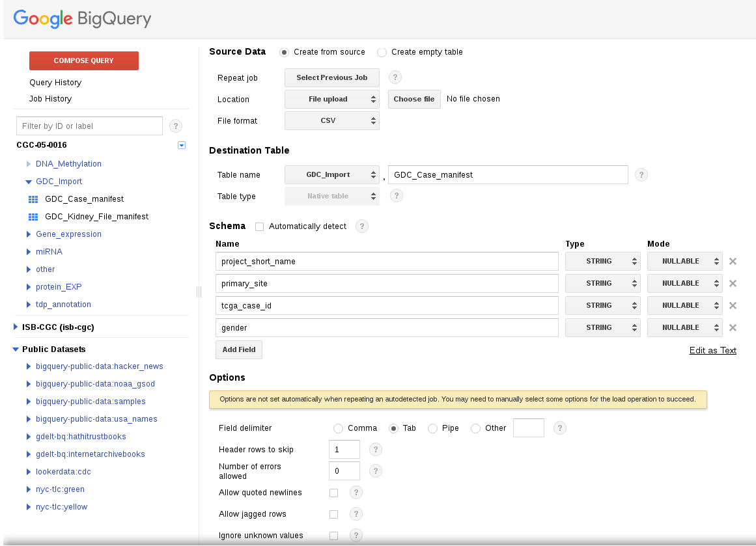Check Allow quoted newlines
The height and width of the screenshot is (546, 756).
333,493
